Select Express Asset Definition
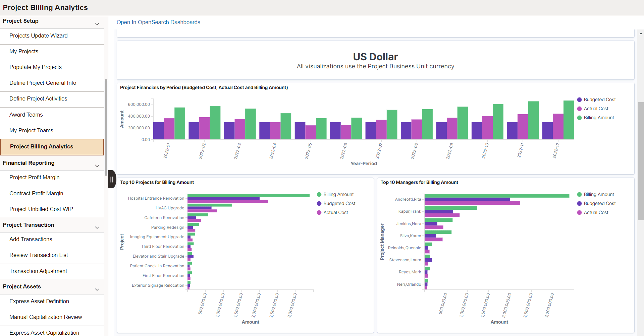644x336 pixels. pyautogui.click(x=39, y=301)
